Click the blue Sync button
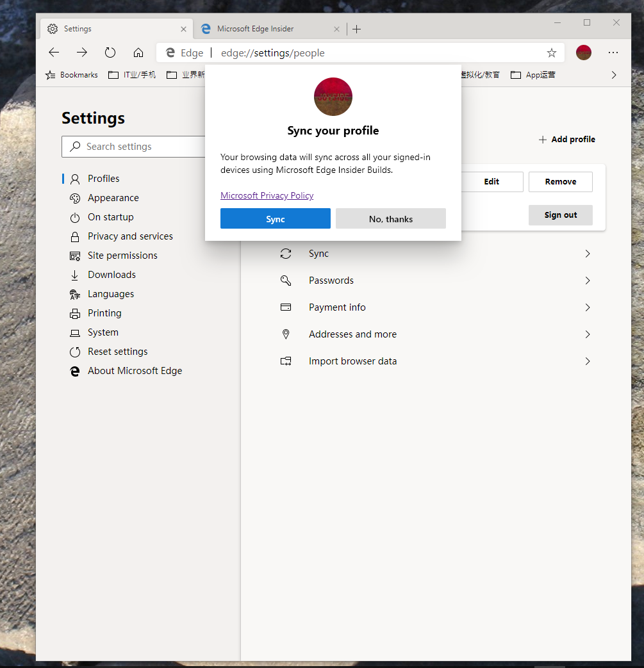Viewport: 644px width, 668px height. coord(275,218)
